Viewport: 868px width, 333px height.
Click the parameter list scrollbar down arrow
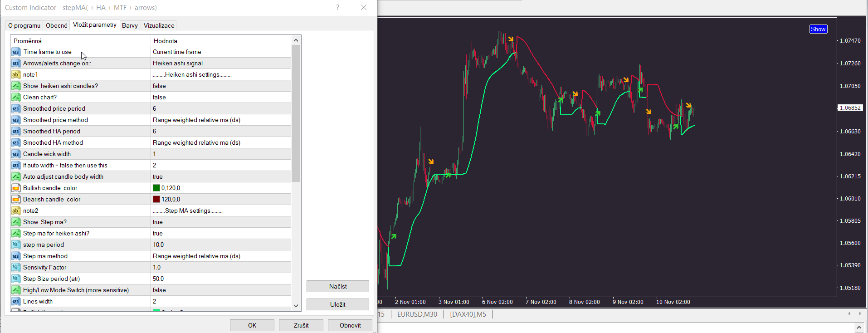(296, 306)
